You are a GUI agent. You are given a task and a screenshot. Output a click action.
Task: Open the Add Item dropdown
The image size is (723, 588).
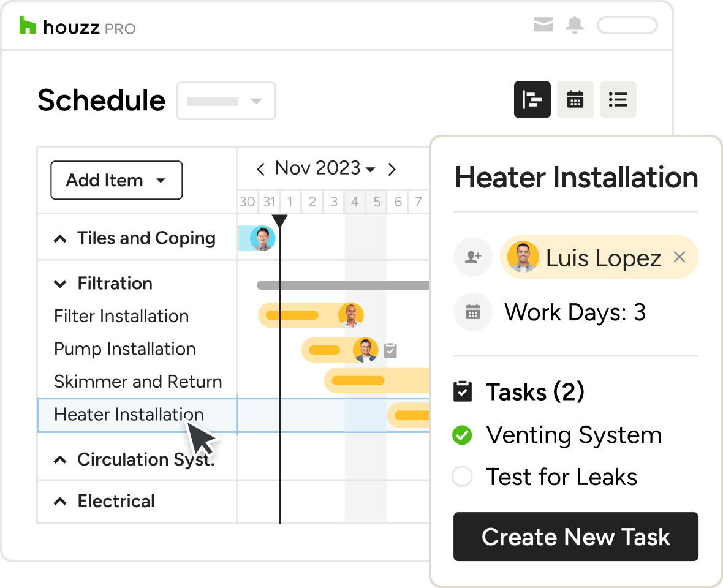tap(116, 180)
